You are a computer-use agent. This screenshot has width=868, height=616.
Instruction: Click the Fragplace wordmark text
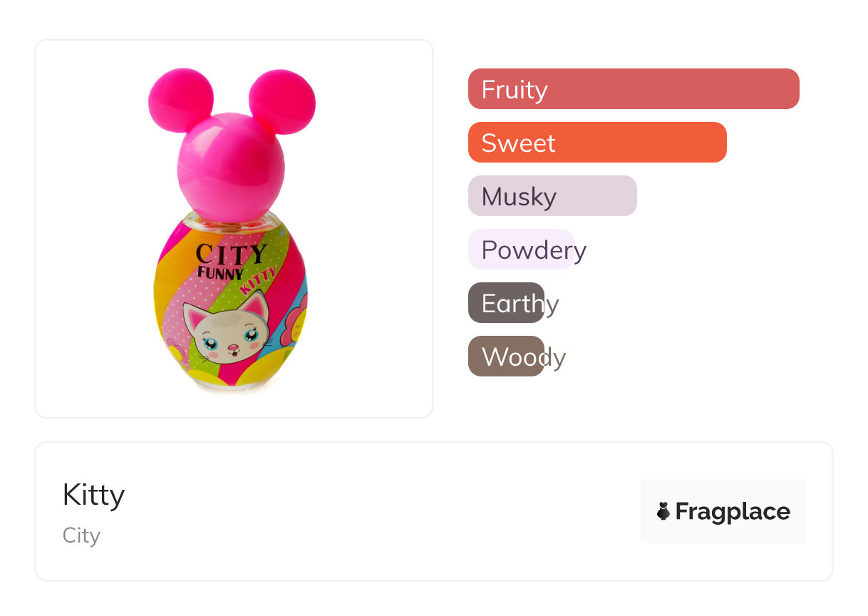[733, 512]
